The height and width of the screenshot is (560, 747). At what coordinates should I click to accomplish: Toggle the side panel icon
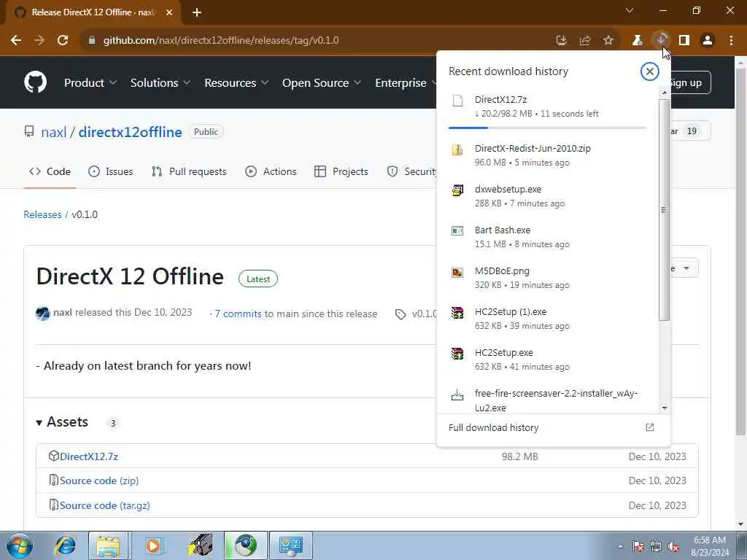[684, 41]
